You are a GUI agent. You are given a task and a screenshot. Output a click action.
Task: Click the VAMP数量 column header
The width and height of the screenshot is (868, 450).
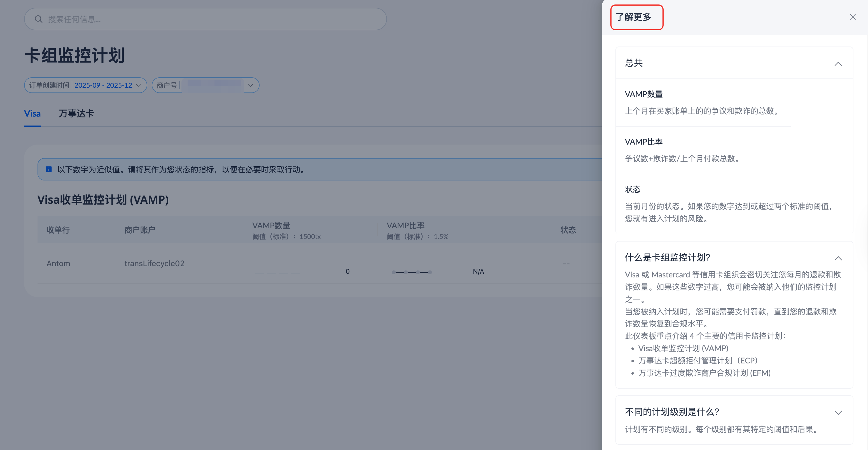point(271,226)
